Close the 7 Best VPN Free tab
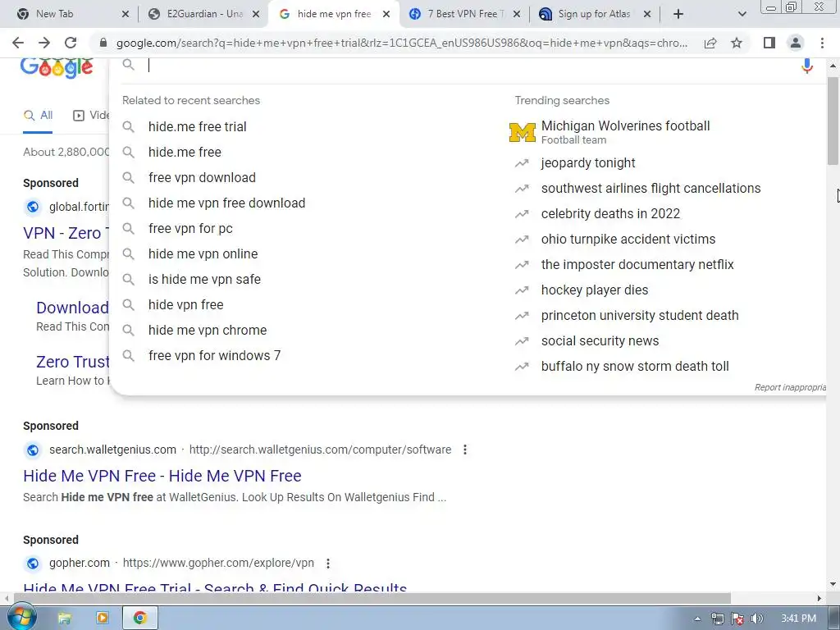The image size is (840, 630). 517,14
